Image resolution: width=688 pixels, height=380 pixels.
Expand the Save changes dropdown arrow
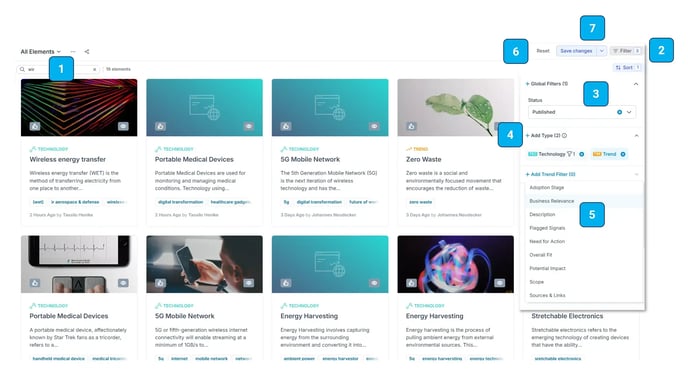point(602,51)
